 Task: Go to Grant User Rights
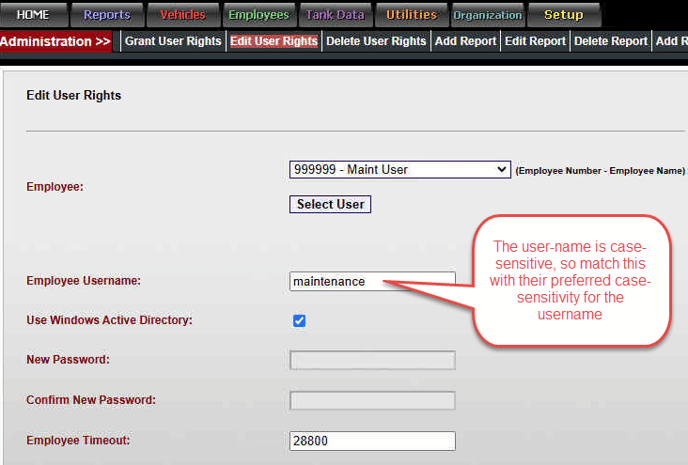click(x=173, y=41)
